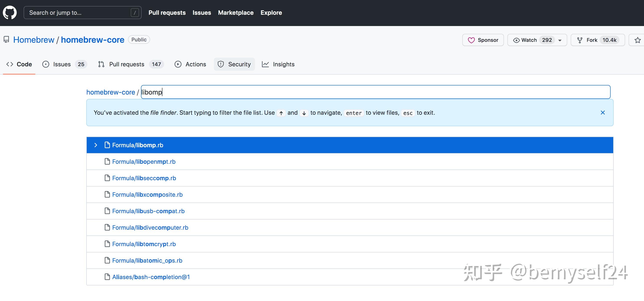Click the Fork repository icon

[x=580, y=40]
